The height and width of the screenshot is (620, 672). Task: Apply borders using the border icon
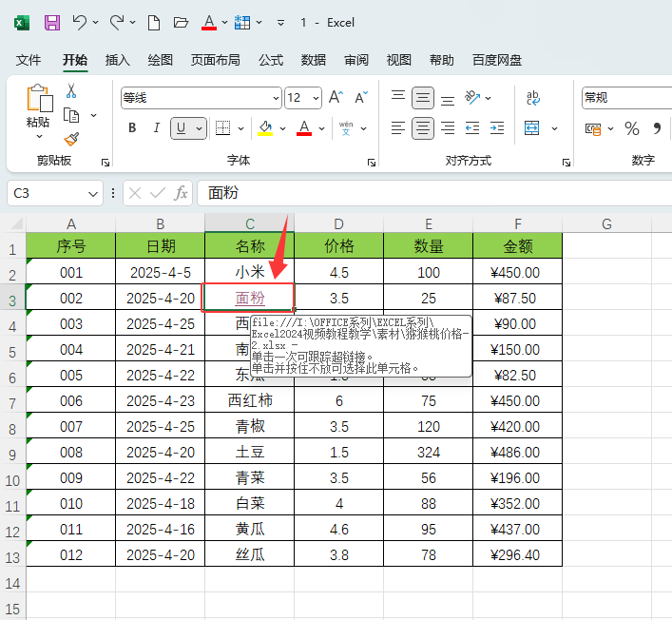click(222, 127)
